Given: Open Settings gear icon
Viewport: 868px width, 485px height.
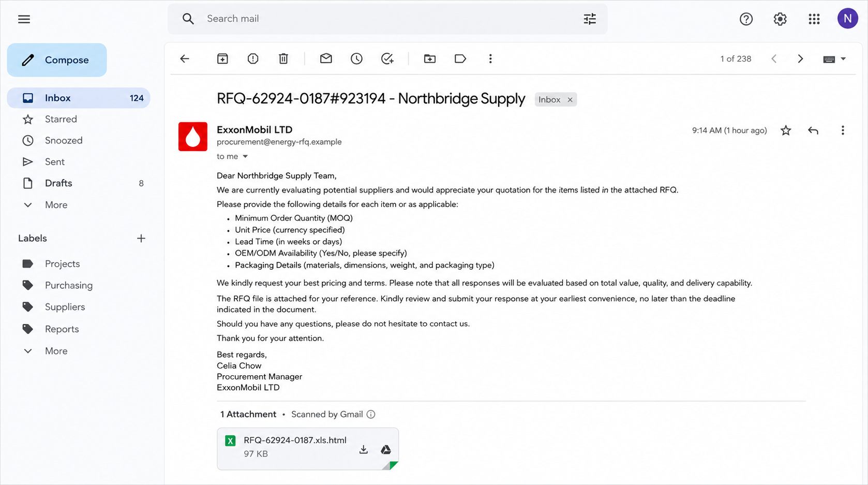Looking at the screenshot, I should click(780, 19).
